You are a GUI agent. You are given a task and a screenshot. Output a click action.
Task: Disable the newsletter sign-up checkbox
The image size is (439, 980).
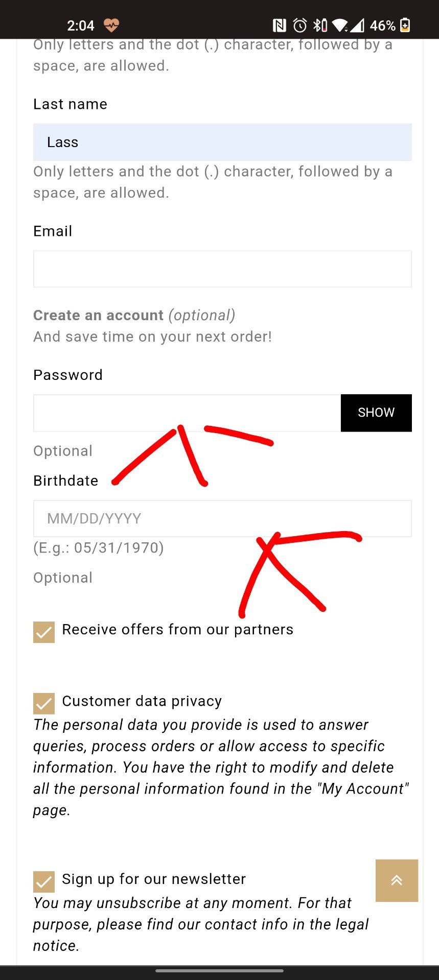point(44,881)
